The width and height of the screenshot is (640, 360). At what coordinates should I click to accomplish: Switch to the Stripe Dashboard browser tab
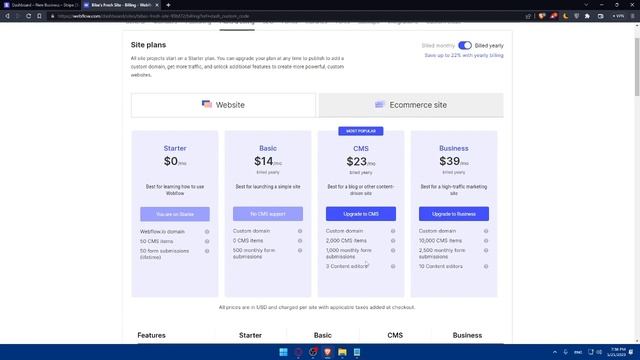(x=41, y=5)
